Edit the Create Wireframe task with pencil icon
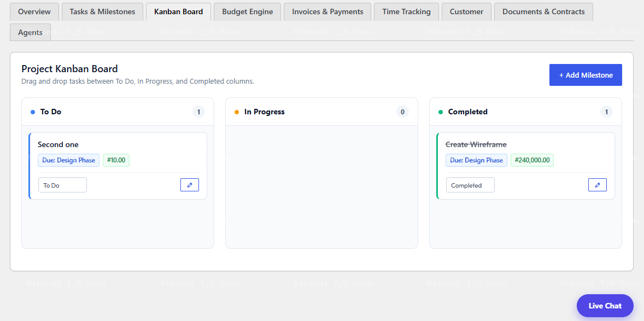 point(598,185)
